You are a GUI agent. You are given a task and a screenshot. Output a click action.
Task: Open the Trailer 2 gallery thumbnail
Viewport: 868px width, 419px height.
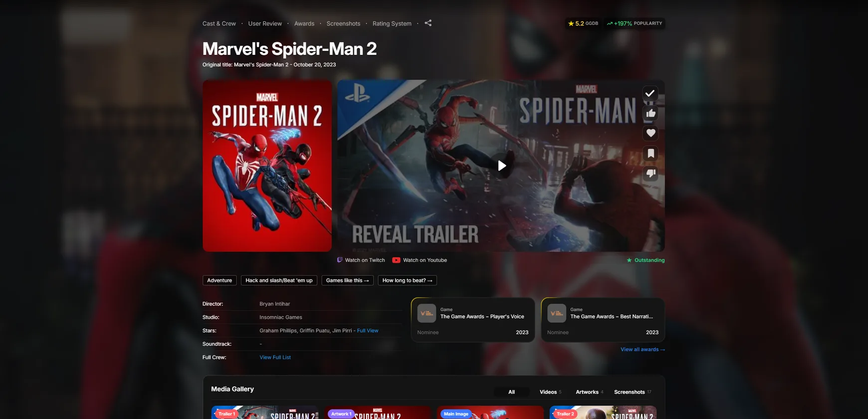pyautogui.click(x=603, y=413)
